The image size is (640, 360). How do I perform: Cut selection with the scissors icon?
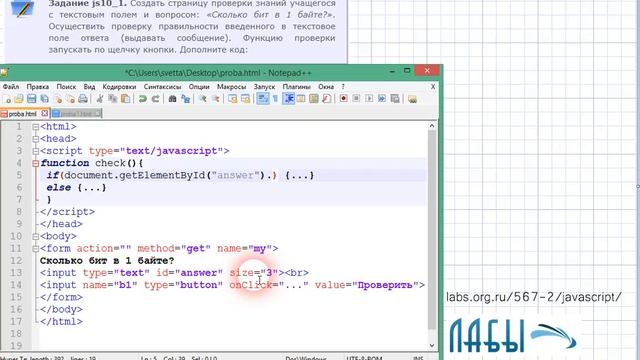[100, 99]
